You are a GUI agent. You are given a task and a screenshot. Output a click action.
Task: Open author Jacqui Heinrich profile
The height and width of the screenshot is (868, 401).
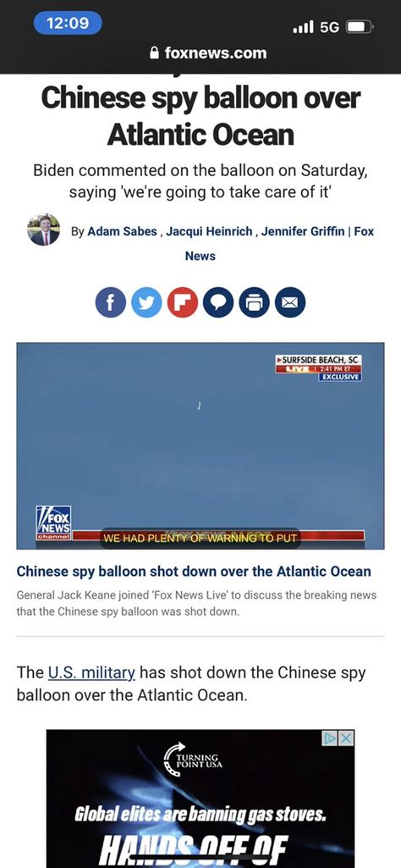click(x=208, y=231)
